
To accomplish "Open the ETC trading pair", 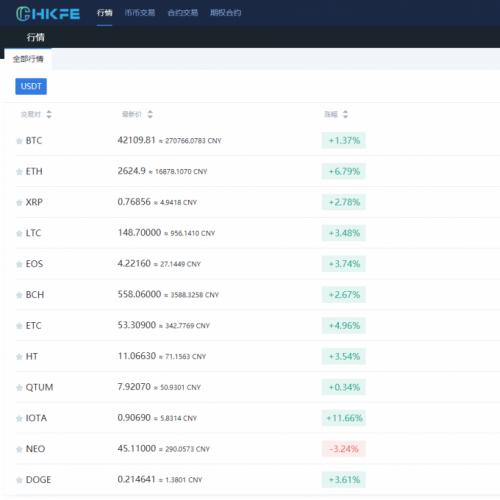I will point(34,326).
